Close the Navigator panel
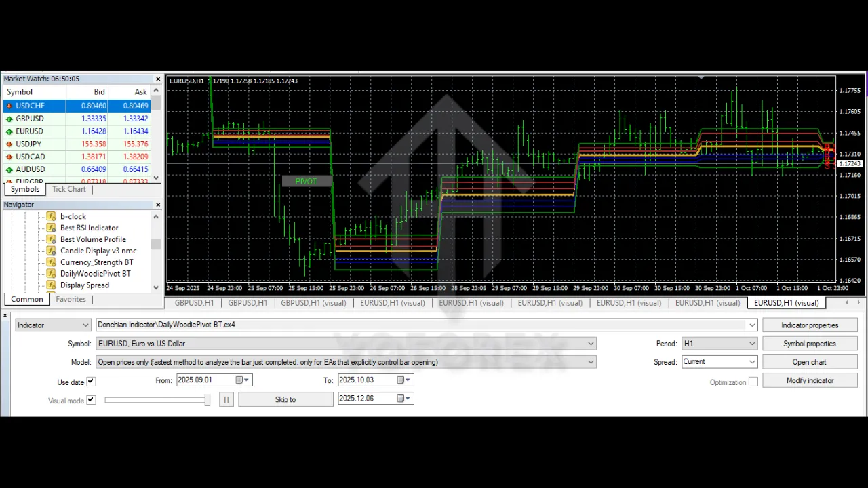The height and width of the screenshot is (488, 868). pyautogui.click(x=158, y=205)
